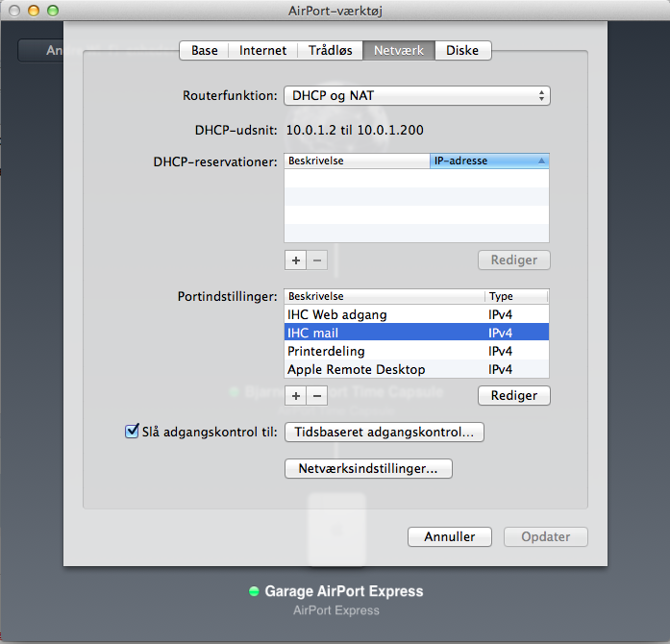The image size is (670, 644).
Task: Sort by IP-adresse column header
Action: click(488, 161)
